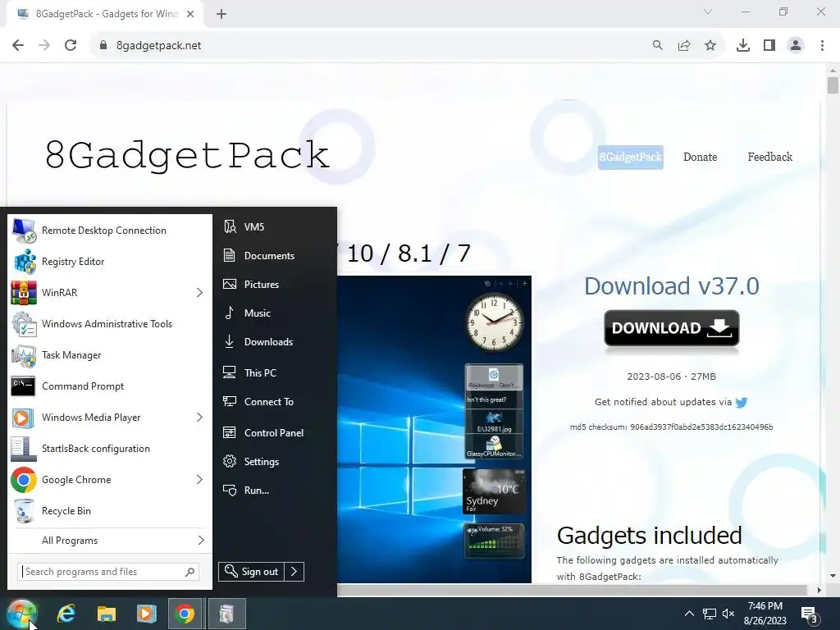Open Windows Media Player taskbar icon

[x=146, y=614]
